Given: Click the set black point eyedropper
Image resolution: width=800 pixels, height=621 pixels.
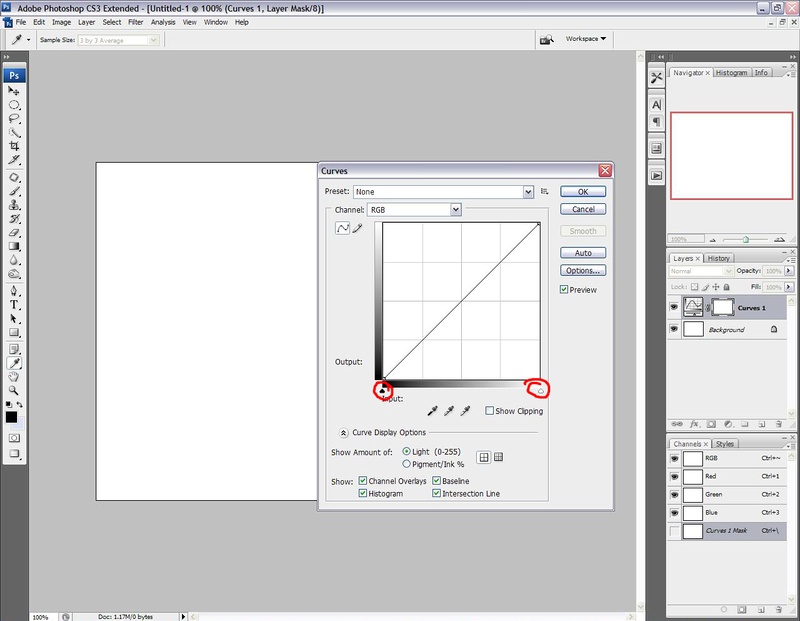Looking at the screenshot, I should coord(433,411).
